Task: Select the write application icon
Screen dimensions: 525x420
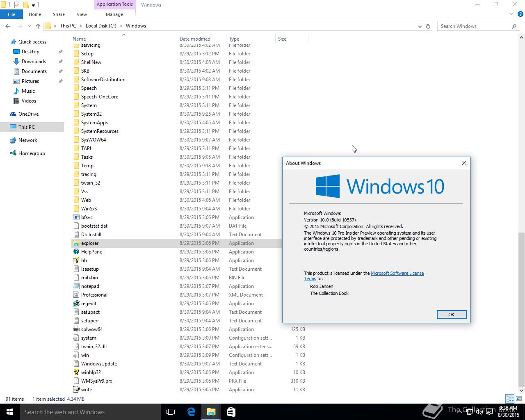Action: (x=76, y=390)
